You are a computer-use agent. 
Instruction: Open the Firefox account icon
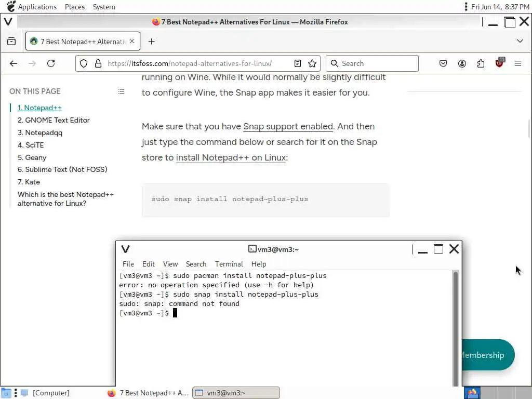tap(462, 63)
